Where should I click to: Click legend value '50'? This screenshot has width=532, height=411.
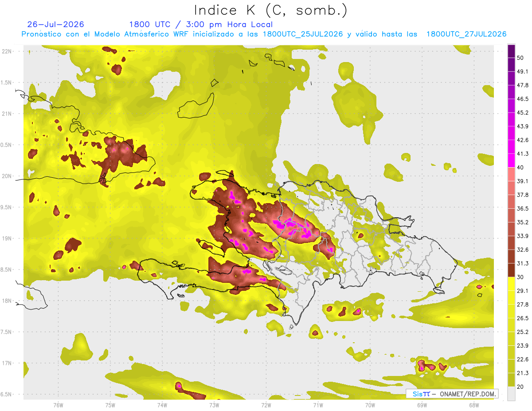click(520, 58)
